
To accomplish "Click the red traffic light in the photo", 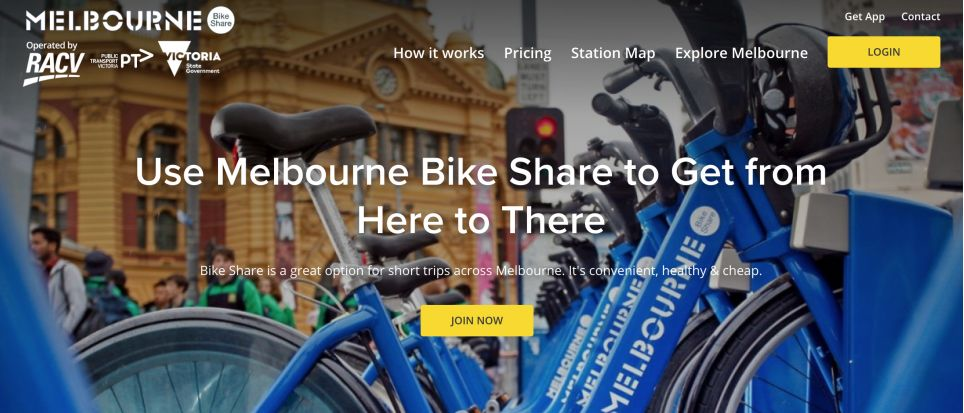I will click(x=545, y=127).
